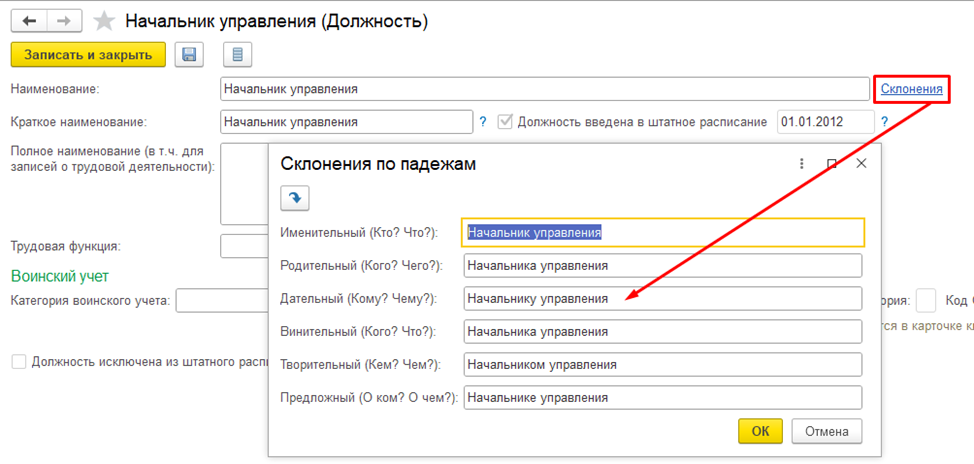Open the "Склонения" link

(x=911, y=89)
